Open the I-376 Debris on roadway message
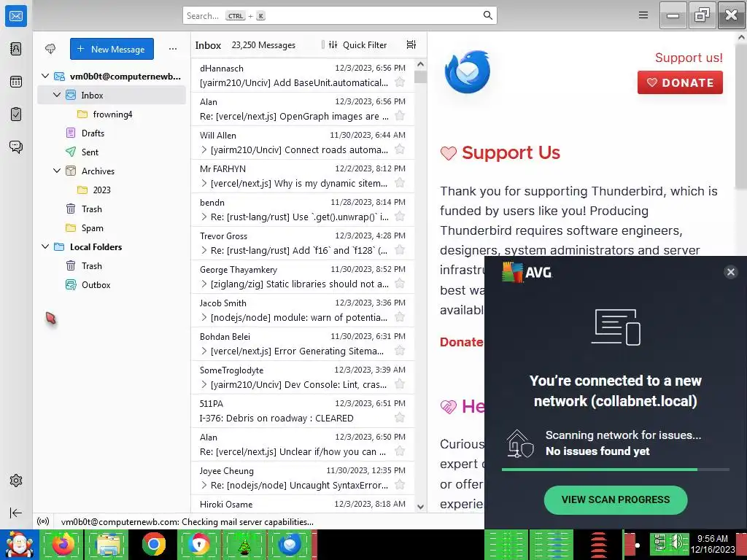 303,411
